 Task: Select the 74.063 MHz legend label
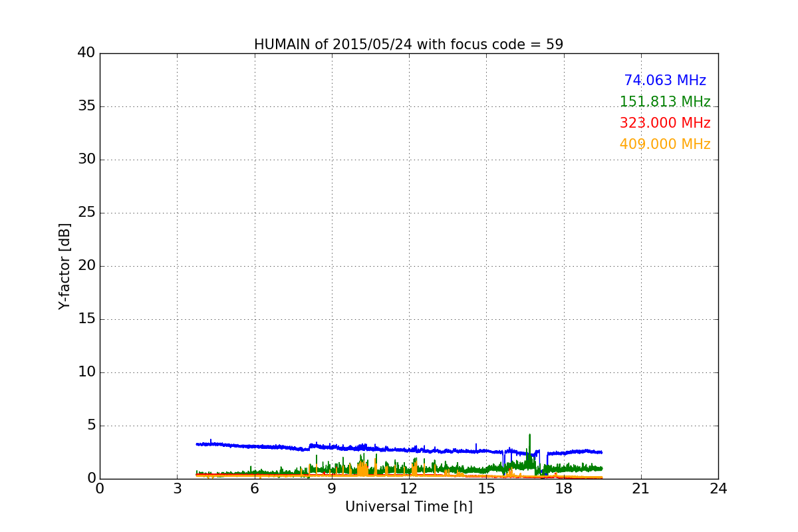click(665, 80)
